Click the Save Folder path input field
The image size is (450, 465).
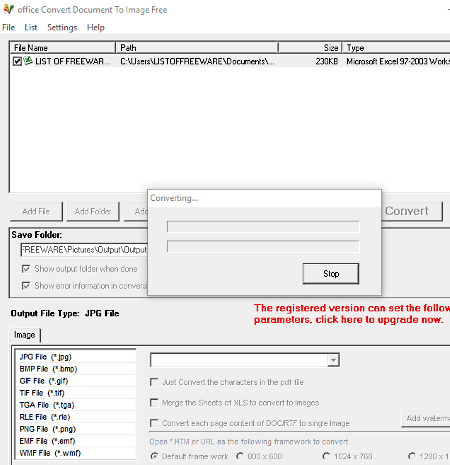(84, 250)
